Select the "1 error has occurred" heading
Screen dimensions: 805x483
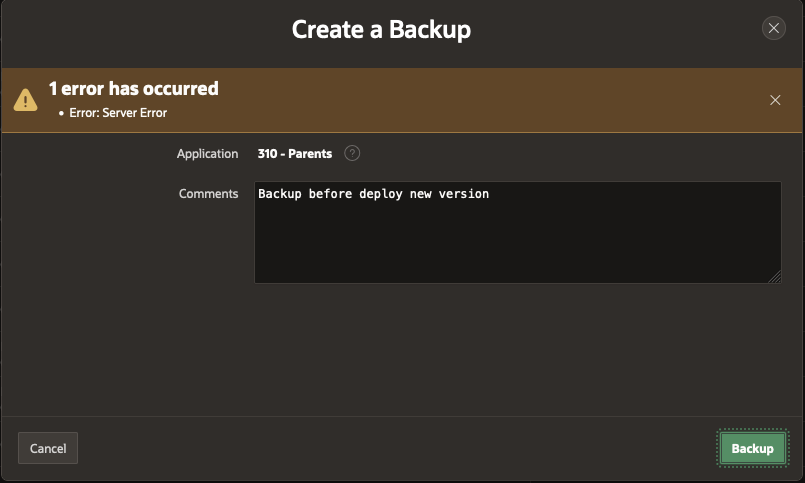click(x=134, y=89)
